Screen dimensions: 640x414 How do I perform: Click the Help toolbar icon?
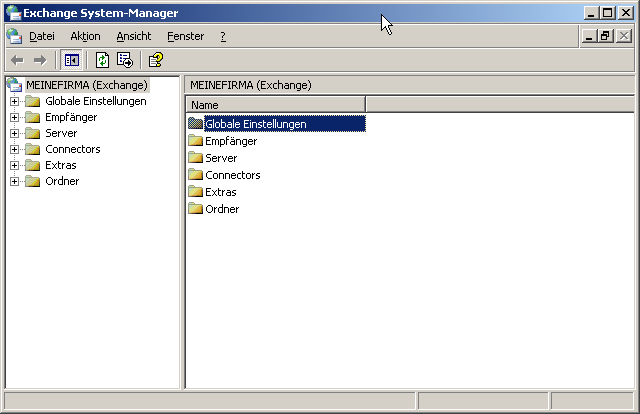pos(156,60)
